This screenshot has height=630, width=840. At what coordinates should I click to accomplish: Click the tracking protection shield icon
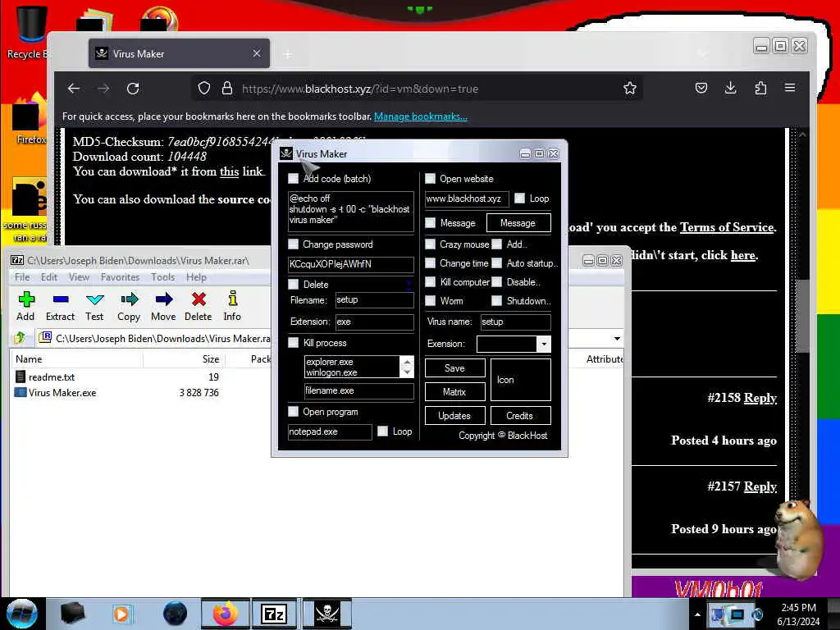[204, 89]
